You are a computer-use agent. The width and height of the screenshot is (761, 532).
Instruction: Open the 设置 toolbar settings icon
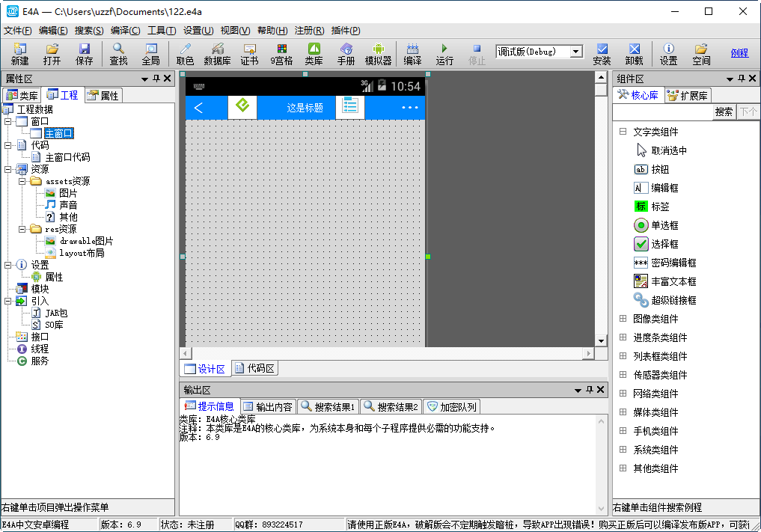coord(668,53)
